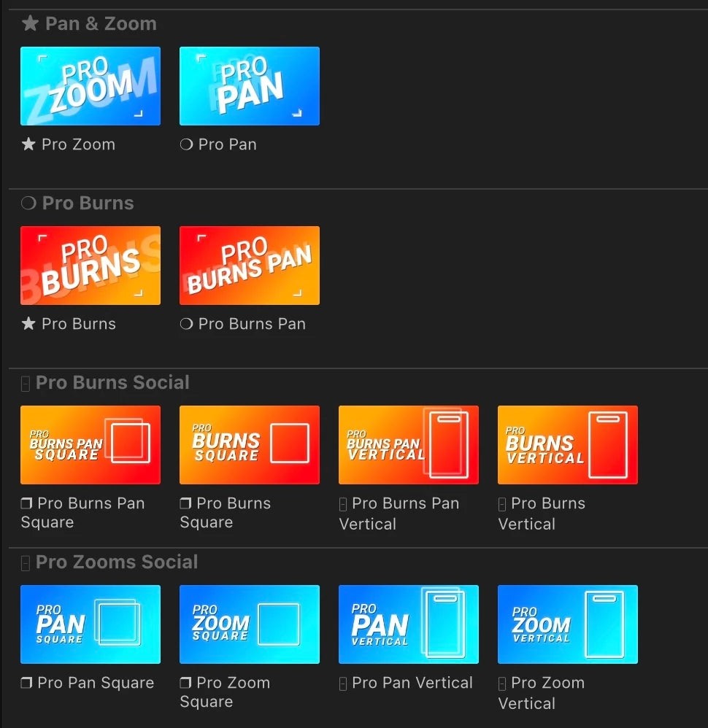The image size is (708, 728).
Task: Collapse the Pro Zooms Social section
Action: point(26,563)
